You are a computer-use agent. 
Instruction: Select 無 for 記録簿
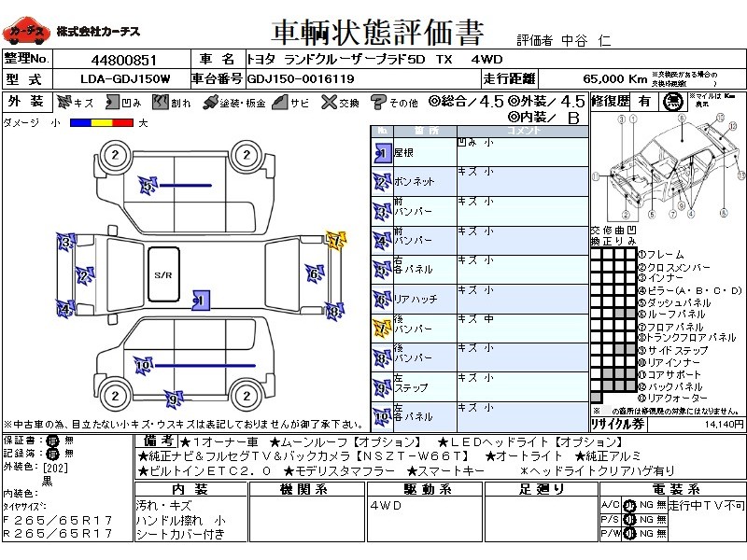[x=69, y=454]
